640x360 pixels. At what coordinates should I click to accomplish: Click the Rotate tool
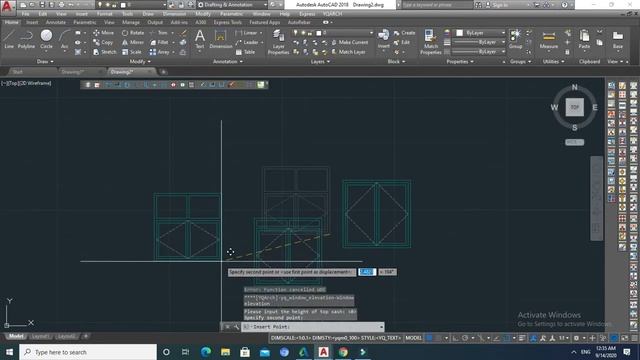tap(133, 33)
